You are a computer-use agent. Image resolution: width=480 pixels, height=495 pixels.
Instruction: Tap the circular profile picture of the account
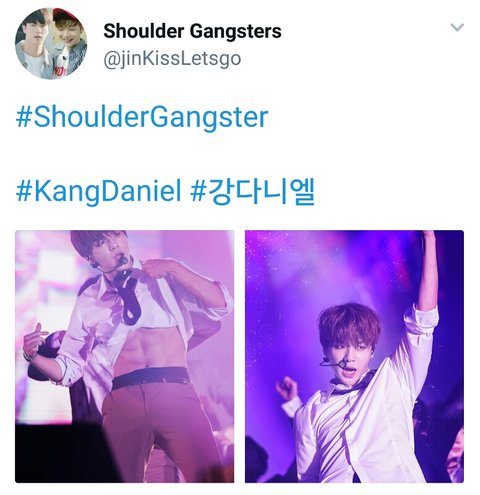(51, 43)
